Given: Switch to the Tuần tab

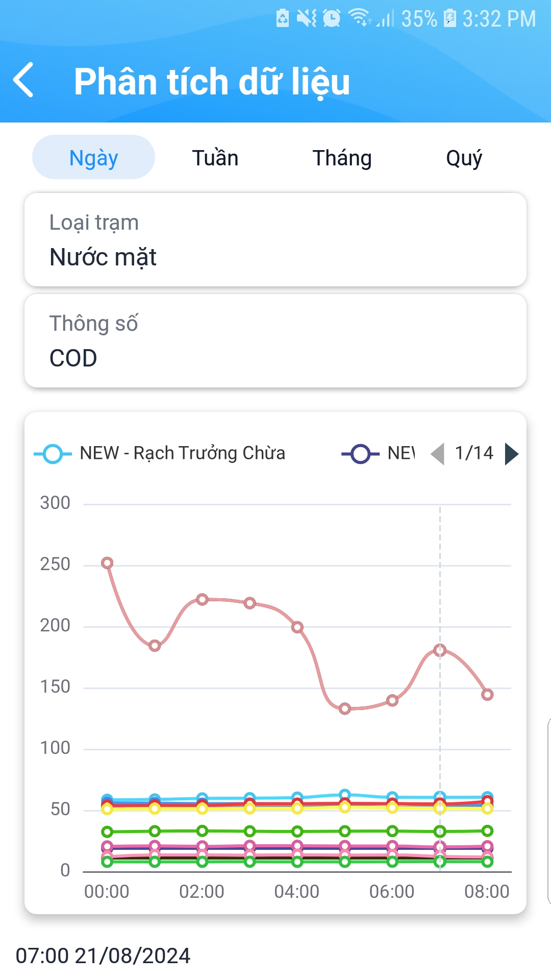Looking at the screenshot, I should click(215, 158).
